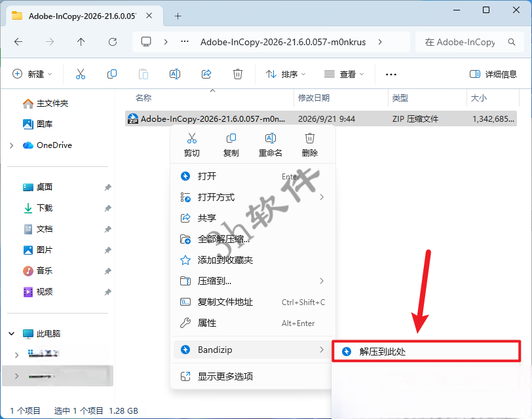Image resolution: width=532 pixels, height=419 pixels.
Task: Select 复制 in the context menu
Action: click(231, 145)
